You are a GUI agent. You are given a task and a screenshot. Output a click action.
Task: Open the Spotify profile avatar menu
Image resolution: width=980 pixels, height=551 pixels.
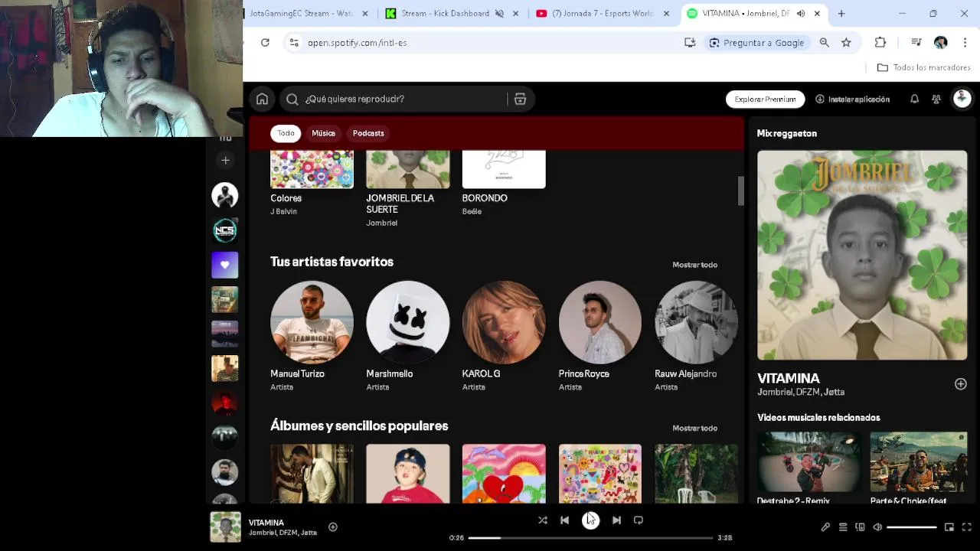click(x=962, y=99)
